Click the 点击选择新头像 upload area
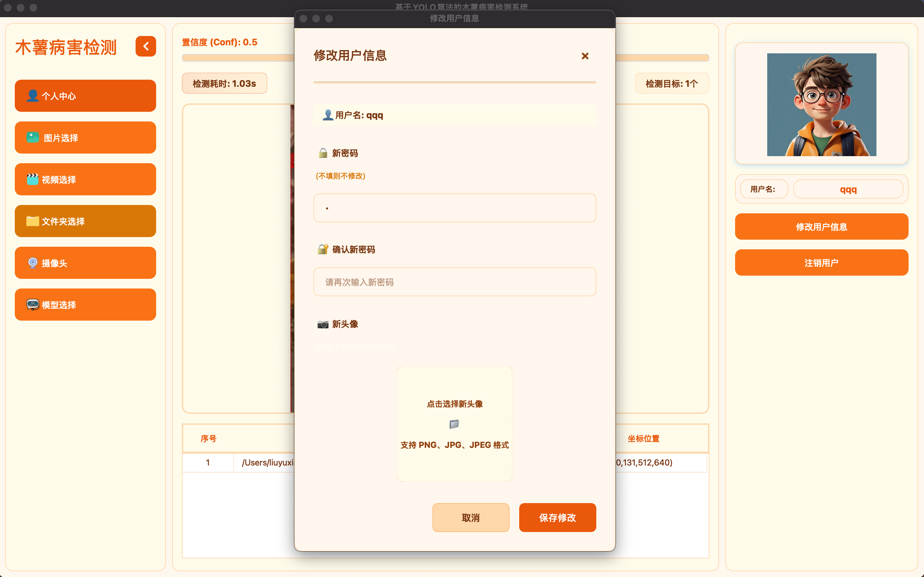 click(x=454, y=423)
